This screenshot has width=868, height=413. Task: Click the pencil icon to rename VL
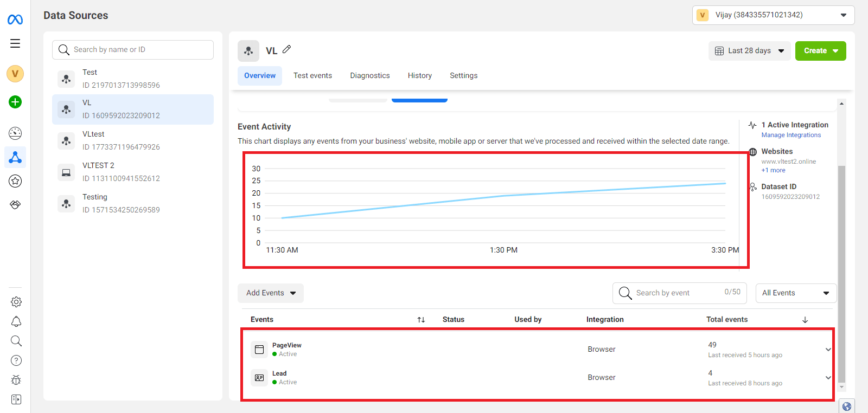coord(287,49)
